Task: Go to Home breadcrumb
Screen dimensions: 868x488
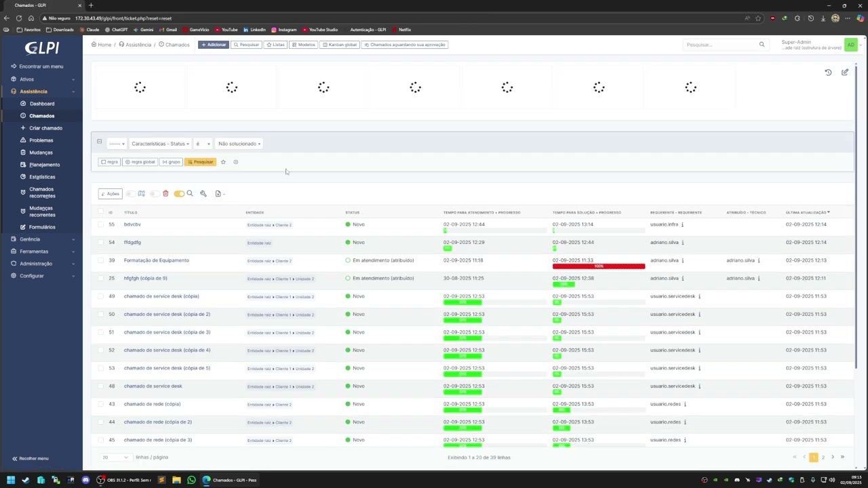Action: point(102,45)
